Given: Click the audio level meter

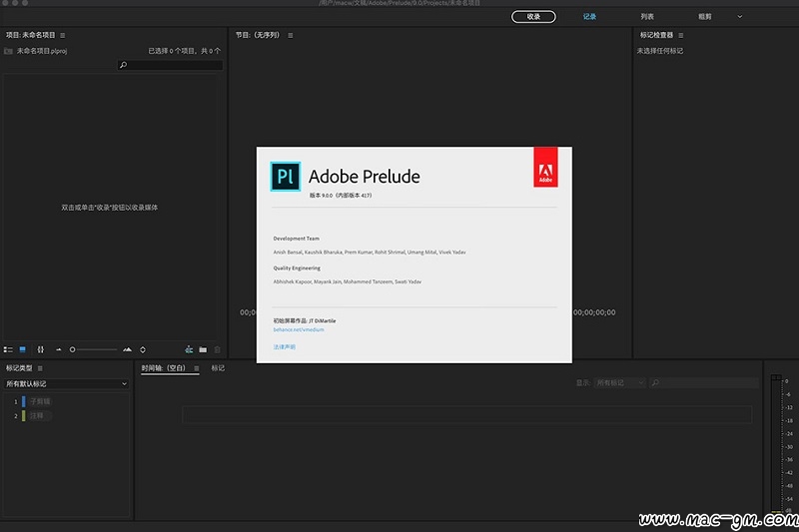Looking at the screenshot, I should click(x=776, y=443).
